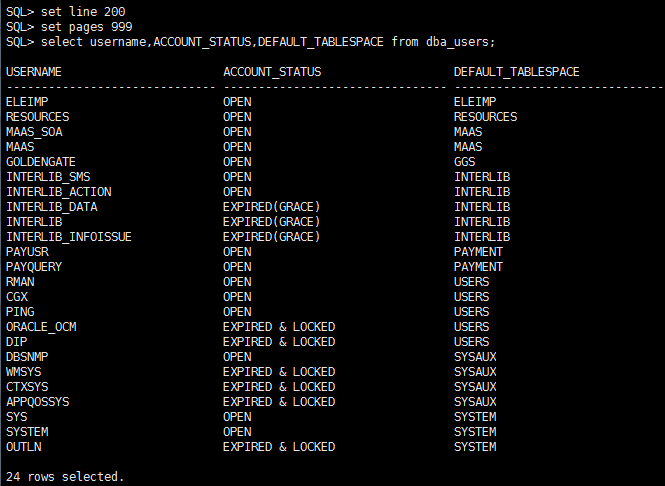Select the OUTLN username
The width and height of the screenshot is (665, 486).
coord(24,447)
